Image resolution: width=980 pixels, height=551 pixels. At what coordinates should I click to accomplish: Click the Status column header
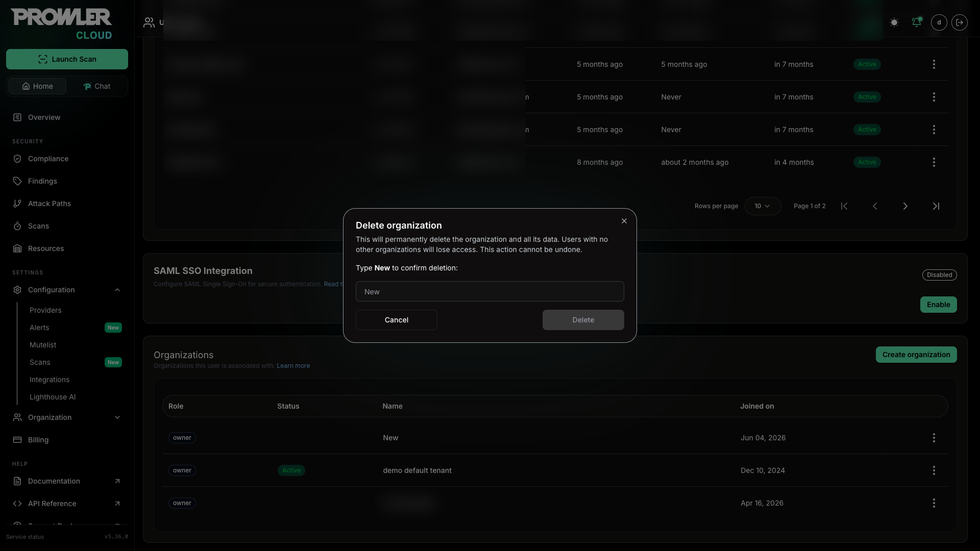(288, 406)
